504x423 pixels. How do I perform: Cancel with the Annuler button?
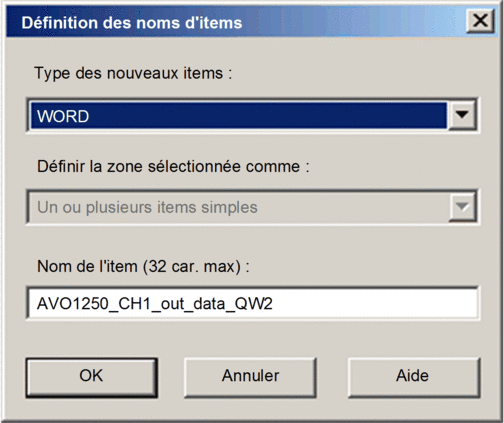click(250, 377)
